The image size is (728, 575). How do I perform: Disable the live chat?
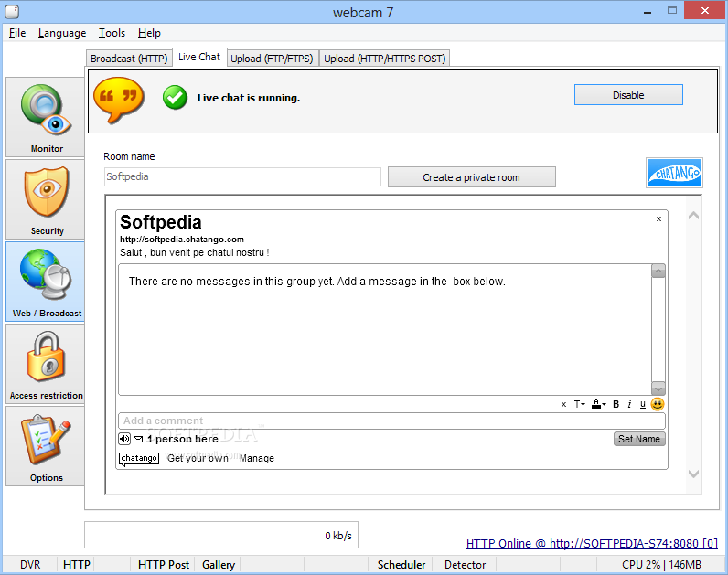tap(628, 95)
